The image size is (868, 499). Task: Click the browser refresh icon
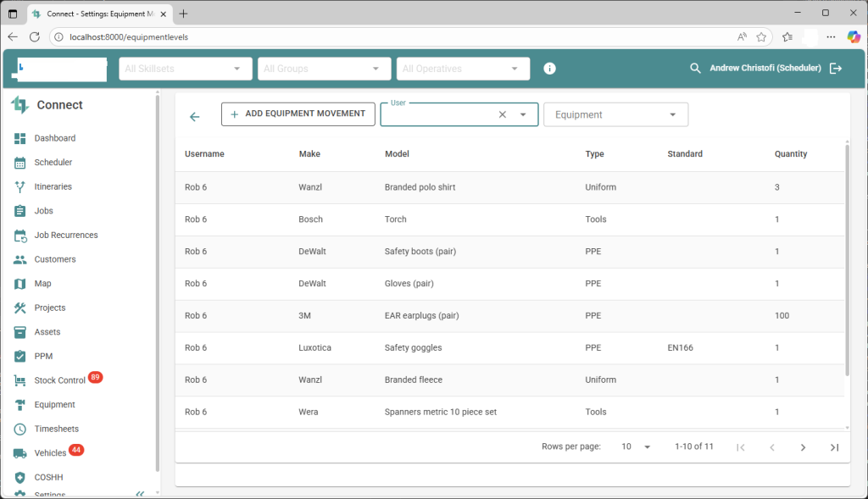34,37
